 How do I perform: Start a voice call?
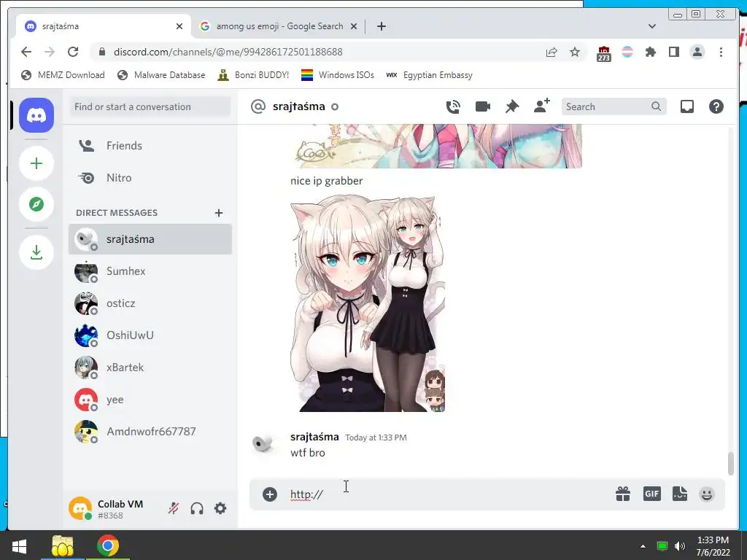[453, 106]
